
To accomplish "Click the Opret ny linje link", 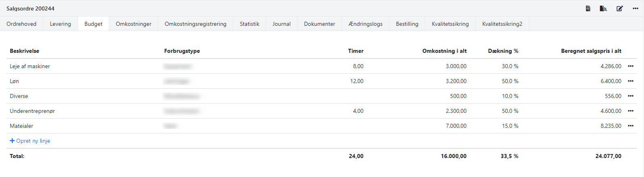I will pos(33,141).
